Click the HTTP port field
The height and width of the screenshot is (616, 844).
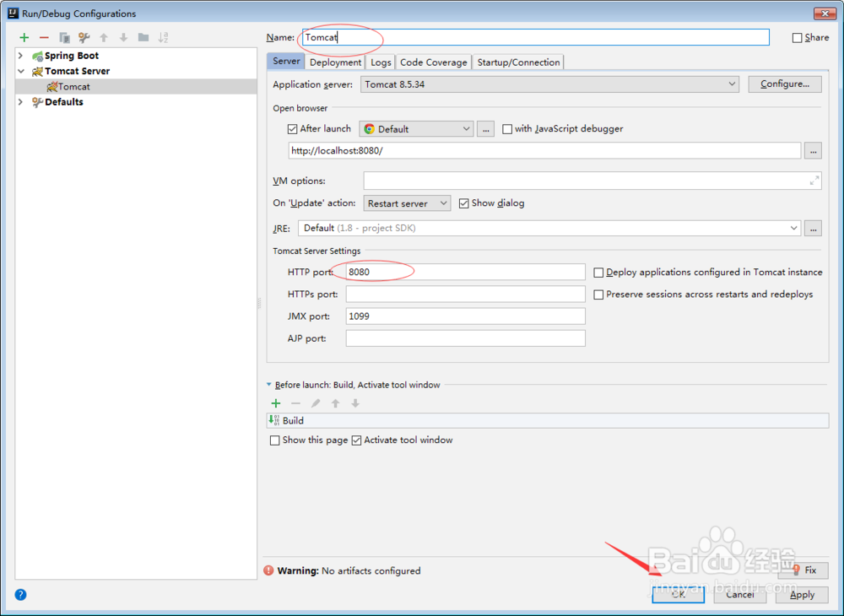point(465,272)
